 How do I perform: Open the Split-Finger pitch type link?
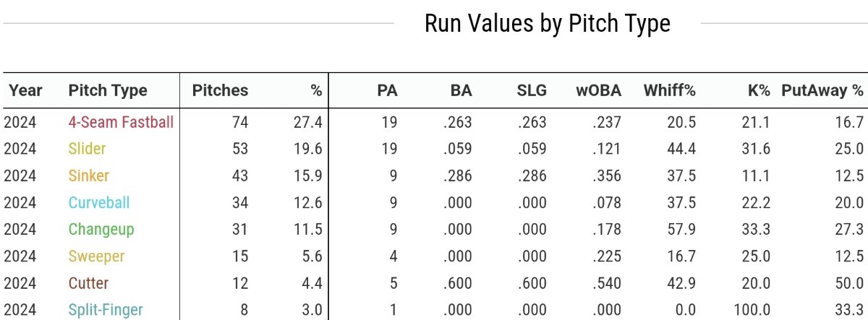[x=106, y=310]
